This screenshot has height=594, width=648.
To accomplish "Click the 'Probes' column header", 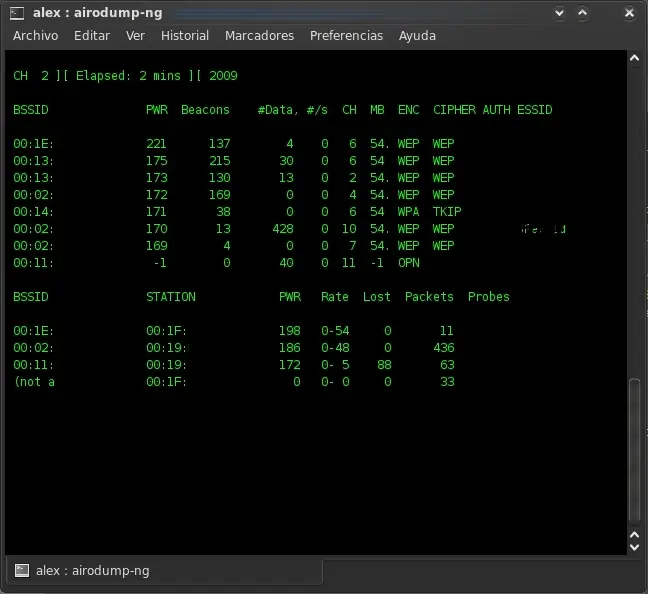I will point(488,297).
